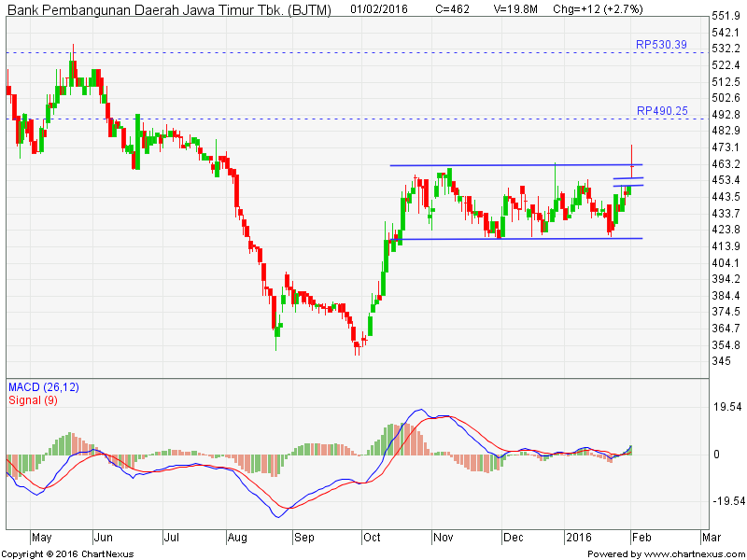This screenshot has width=747, height=560.
Task: Click the Copyright 2016 ChartNexus text
Action: [68, 554]
